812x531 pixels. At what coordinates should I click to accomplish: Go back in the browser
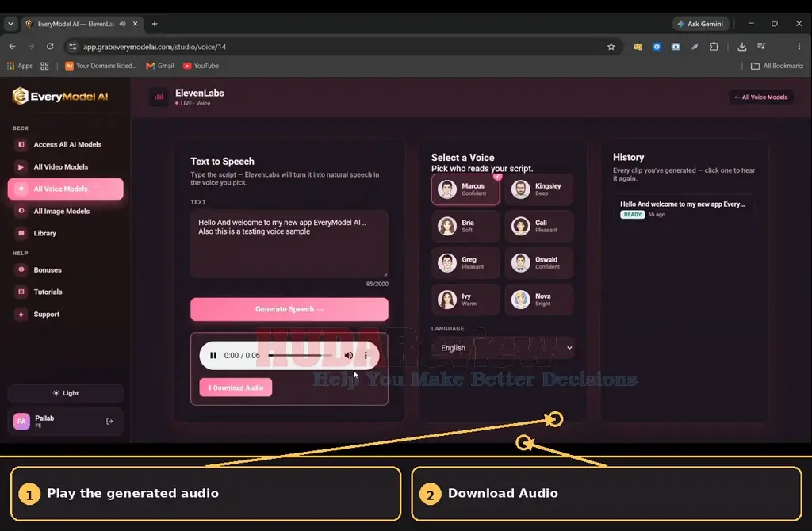coord(12,47)
